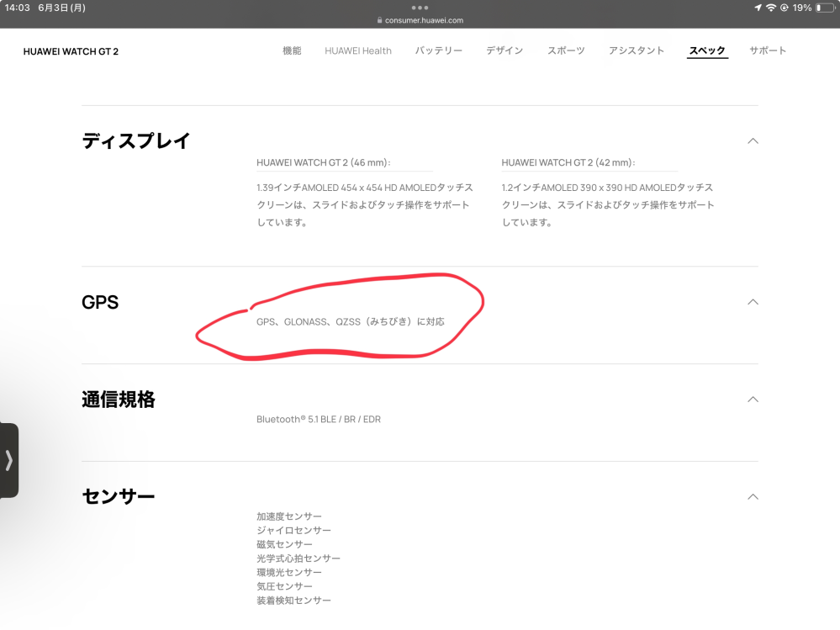Collapse the ディスプレイ section chevron
840x630 pixels.
[753, 141]
